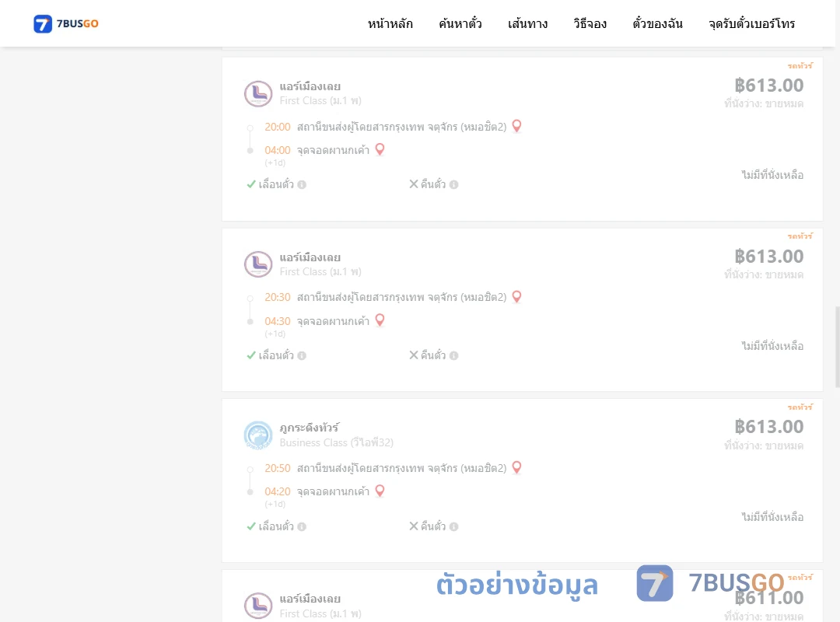Open the วิธีจอง menu item

click(590, 23)
